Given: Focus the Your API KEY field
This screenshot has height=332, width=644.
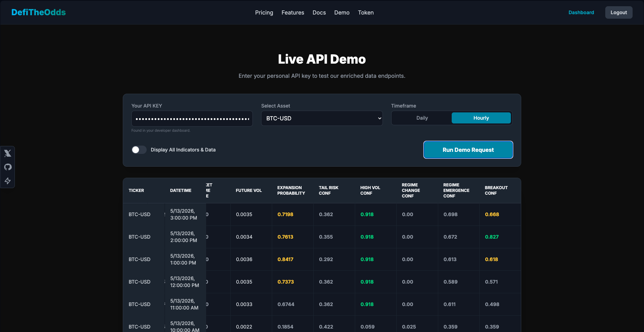Looking at the screenshot, I should pyautogui.click(x=192, y=119).
